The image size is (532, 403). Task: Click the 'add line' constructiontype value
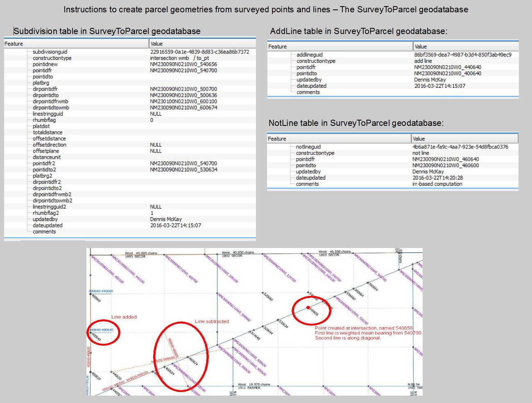pos(423,61)
